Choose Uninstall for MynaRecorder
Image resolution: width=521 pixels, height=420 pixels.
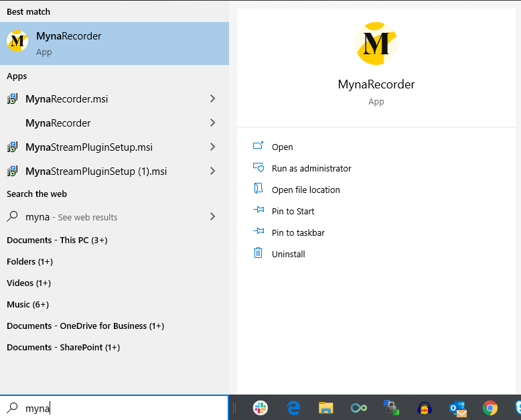pyautogui.click(x=289, y=254)
